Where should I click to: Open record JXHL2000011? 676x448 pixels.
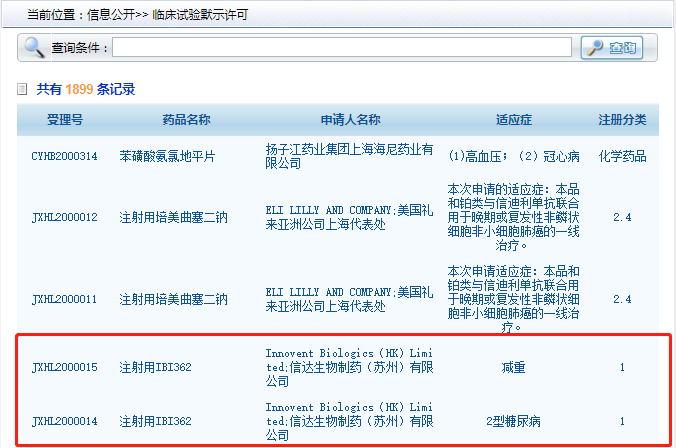point(65,299)
